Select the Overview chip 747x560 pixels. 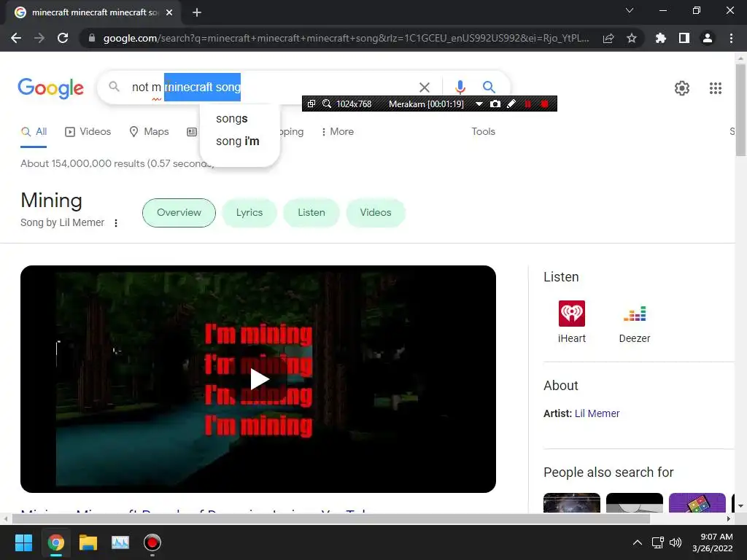click(x=179, y=213)
